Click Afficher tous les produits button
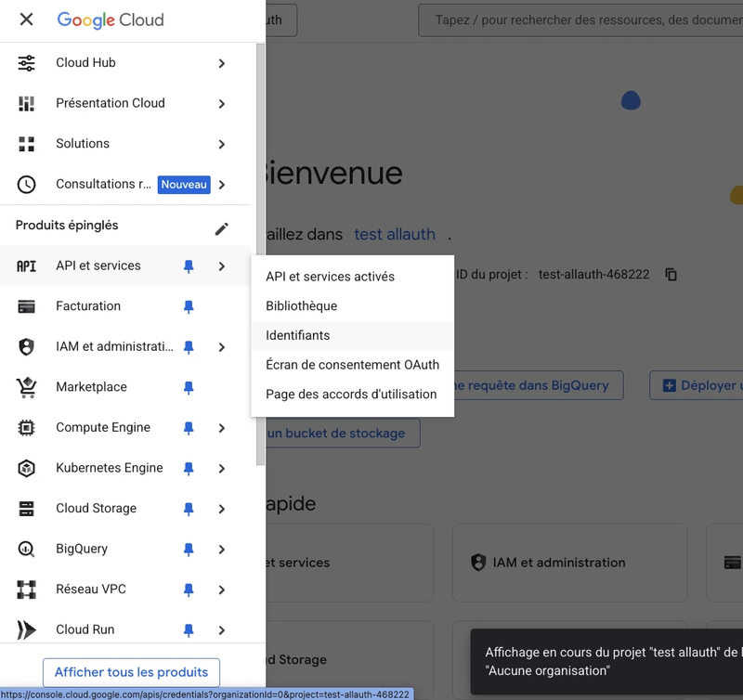This screenshot has height=700, width=743. [131, 672]
